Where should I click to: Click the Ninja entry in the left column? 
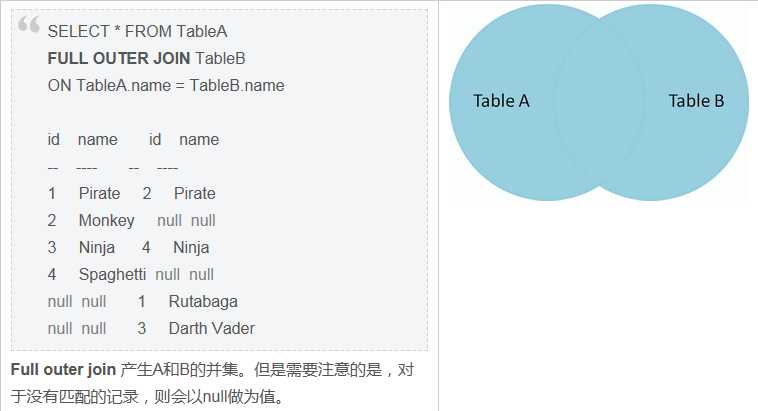(97, 248)
